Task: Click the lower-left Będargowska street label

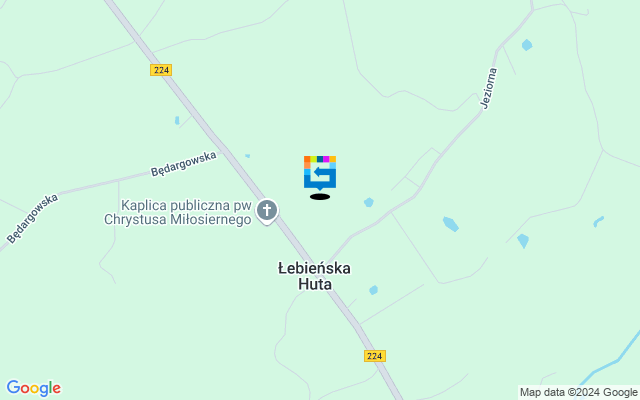Action: point(32,219)
